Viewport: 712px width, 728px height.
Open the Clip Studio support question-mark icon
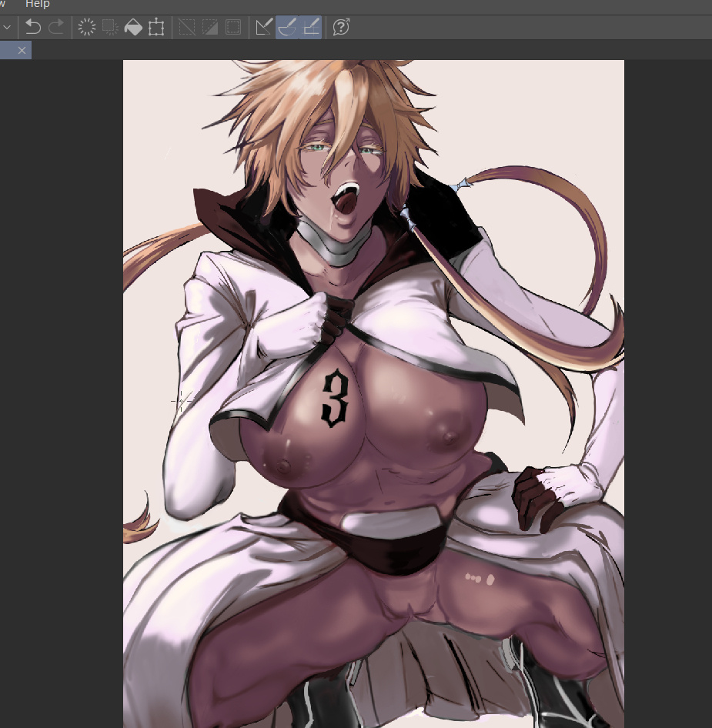(341, 27)
